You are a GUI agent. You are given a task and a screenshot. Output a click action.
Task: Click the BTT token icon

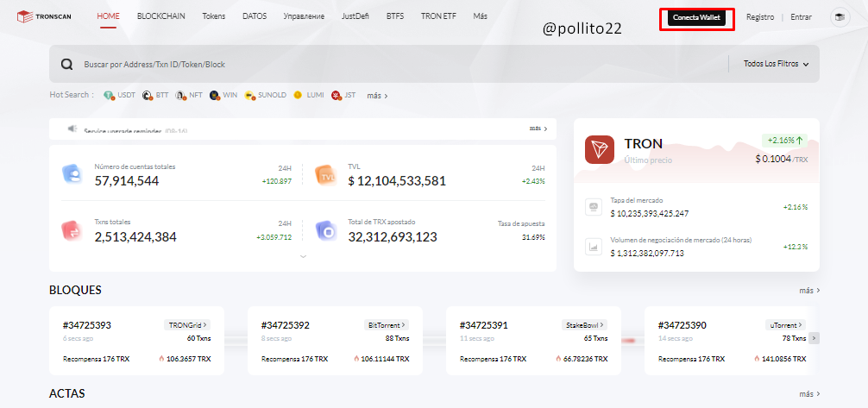click(148, 95)
